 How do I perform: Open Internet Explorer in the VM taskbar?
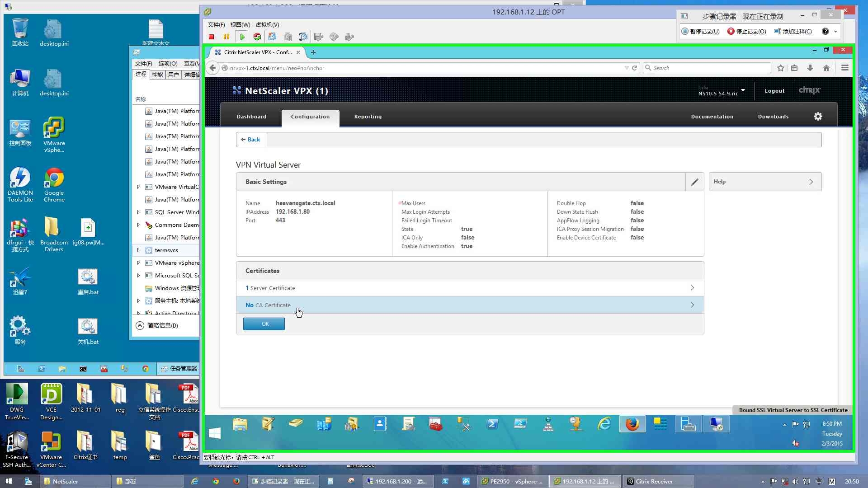(604, 424)
